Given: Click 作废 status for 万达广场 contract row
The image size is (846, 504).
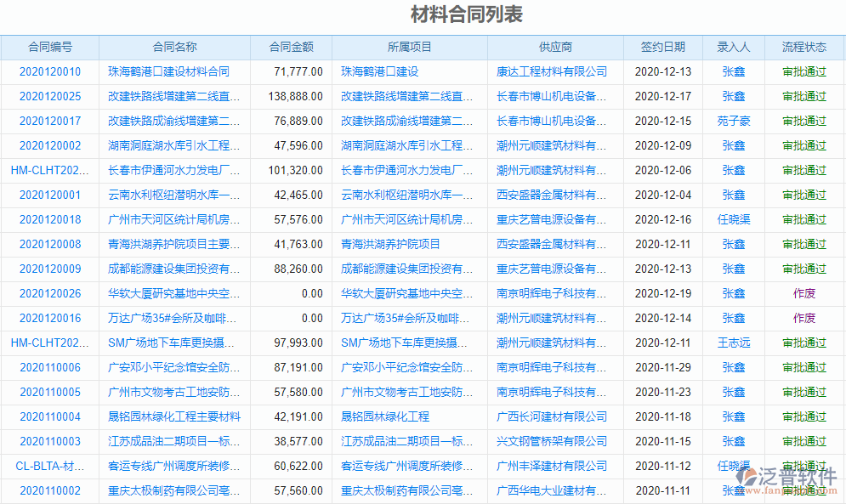Looking at the screenshot, I should 803,319.
